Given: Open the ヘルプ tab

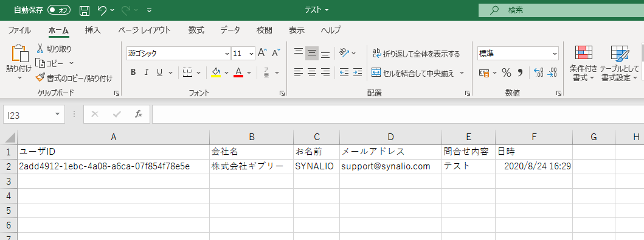Looking at the screenshot, I should 331,30.
